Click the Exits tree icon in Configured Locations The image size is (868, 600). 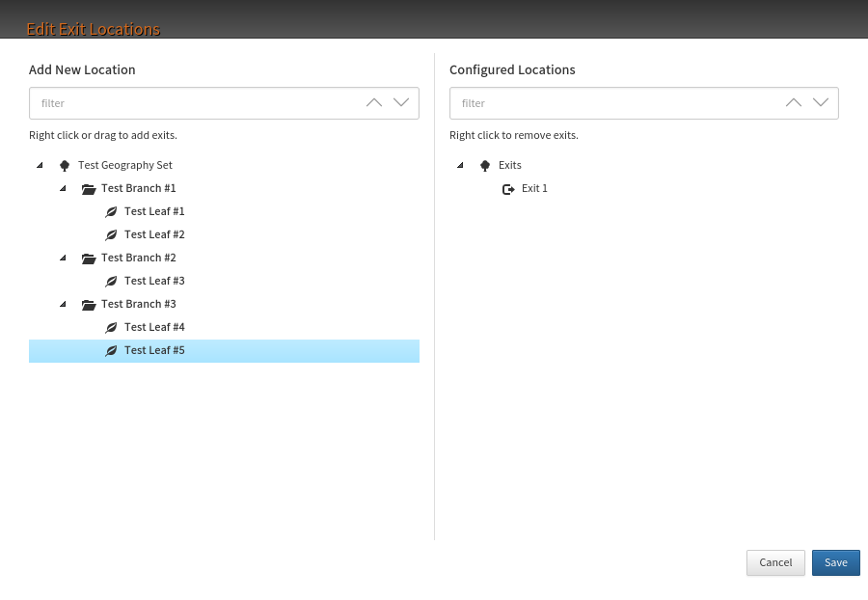click(x=485, y=165)
